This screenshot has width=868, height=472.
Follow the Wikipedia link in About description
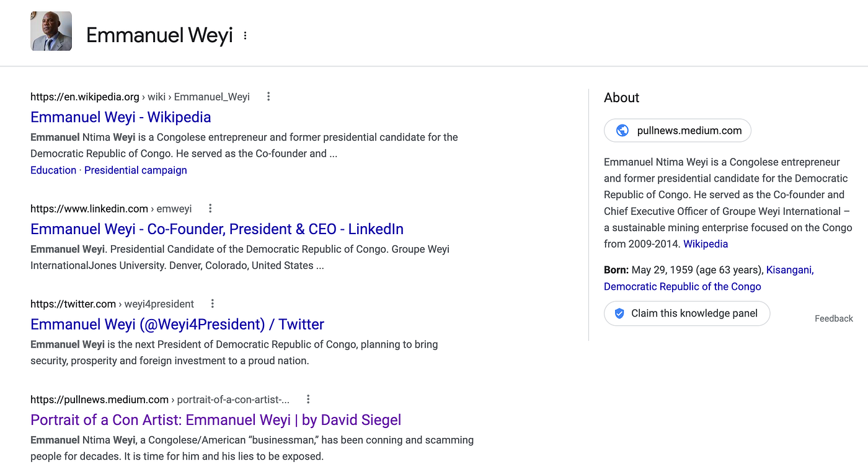(x=705, y=244)
